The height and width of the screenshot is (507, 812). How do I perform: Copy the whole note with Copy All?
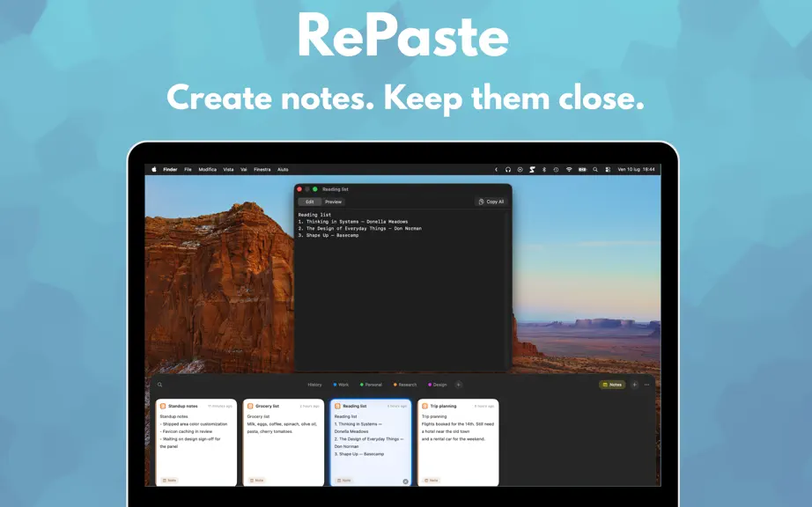(x=491, y=202)
